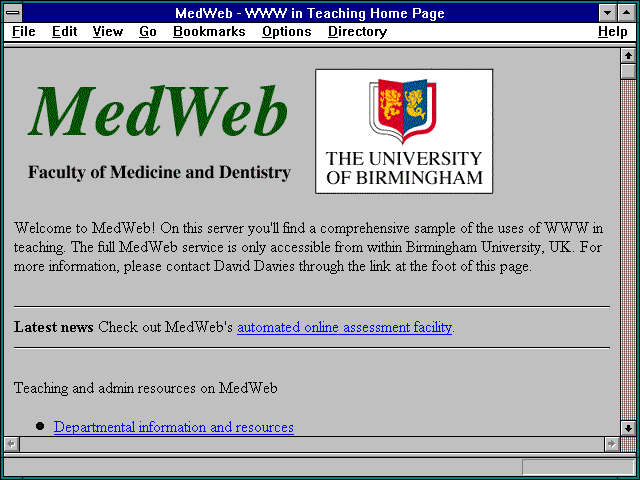Open the Directory menu
The width and height of the screenshot is (640, 480).
(x=358, y=32)
